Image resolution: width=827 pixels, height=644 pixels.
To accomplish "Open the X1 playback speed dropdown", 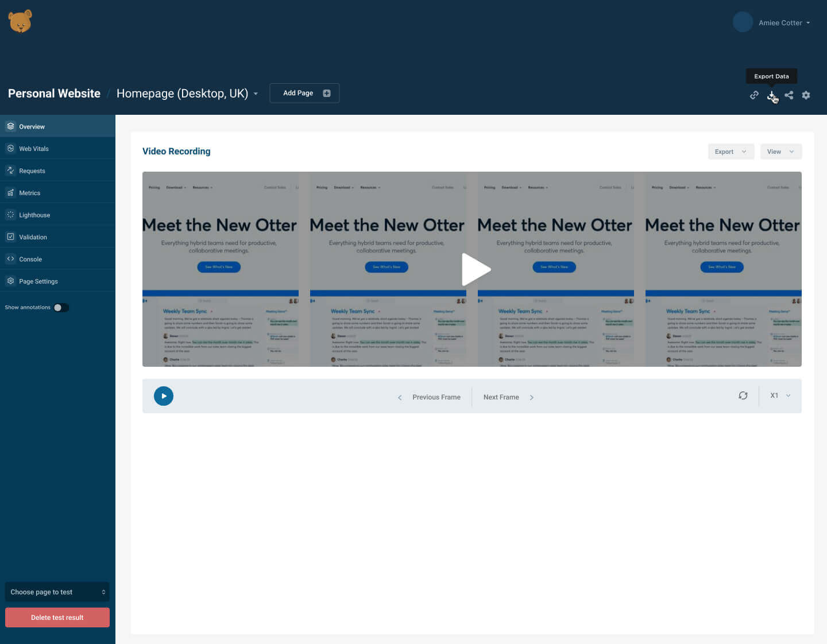I will pyautogui.click(x=780, y=395).
